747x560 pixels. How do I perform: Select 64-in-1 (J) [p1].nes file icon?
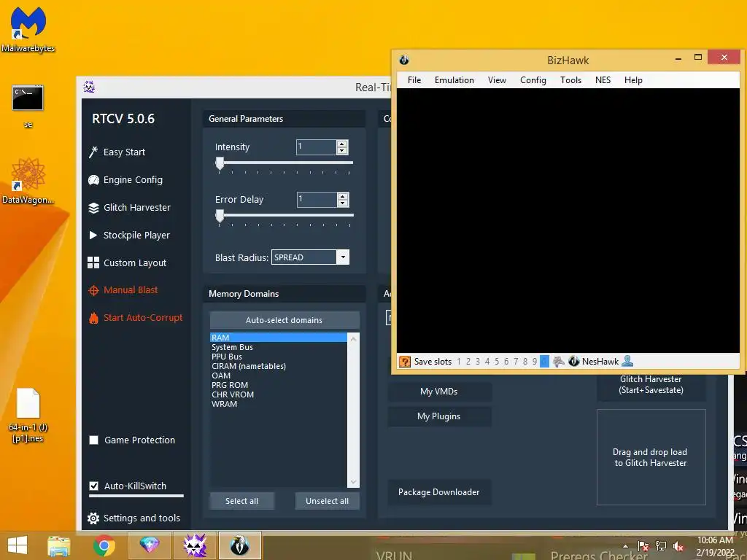(28, 414)
